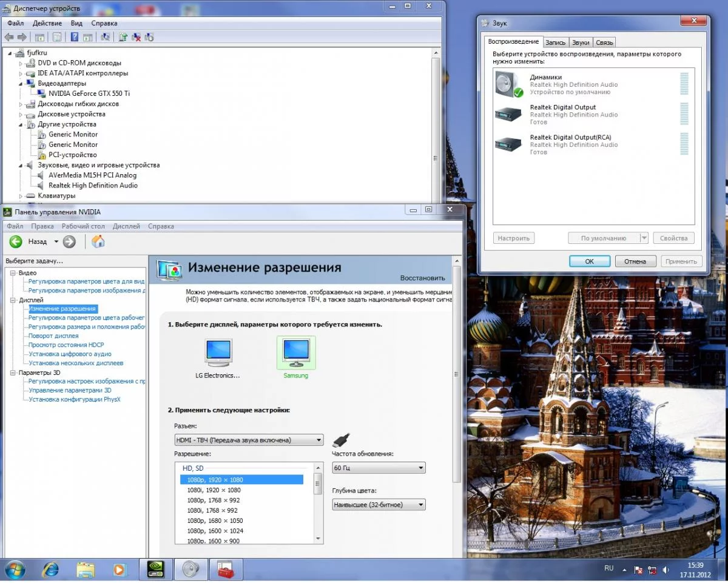This screenshot has width=728, height=583.
Task: Click the uninstall device icon with red X
Action: pos(136,38)
